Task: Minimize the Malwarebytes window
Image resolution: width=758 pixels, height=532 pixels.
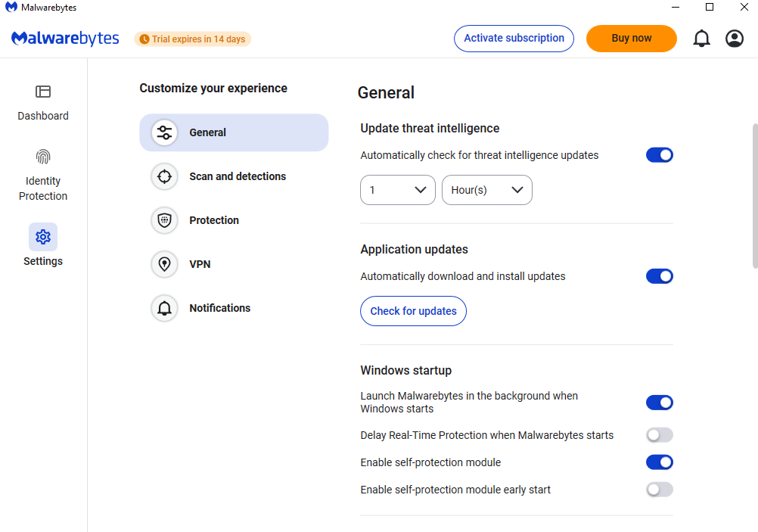Action: point(676,8)
